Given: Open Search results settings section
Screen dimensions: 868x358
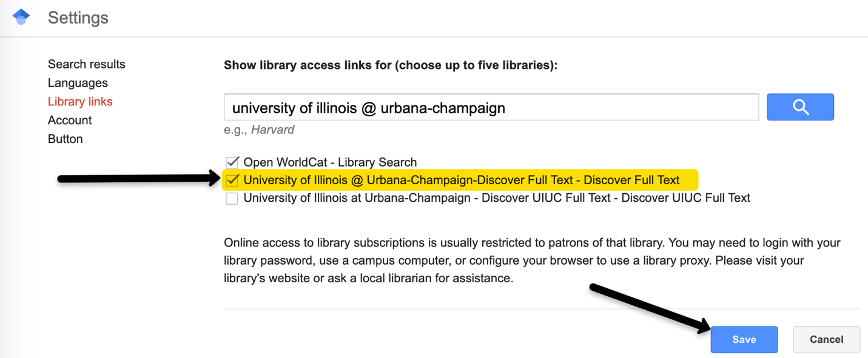Looking at the screenshot, I should pyautogui.click(x=87, y=64).
